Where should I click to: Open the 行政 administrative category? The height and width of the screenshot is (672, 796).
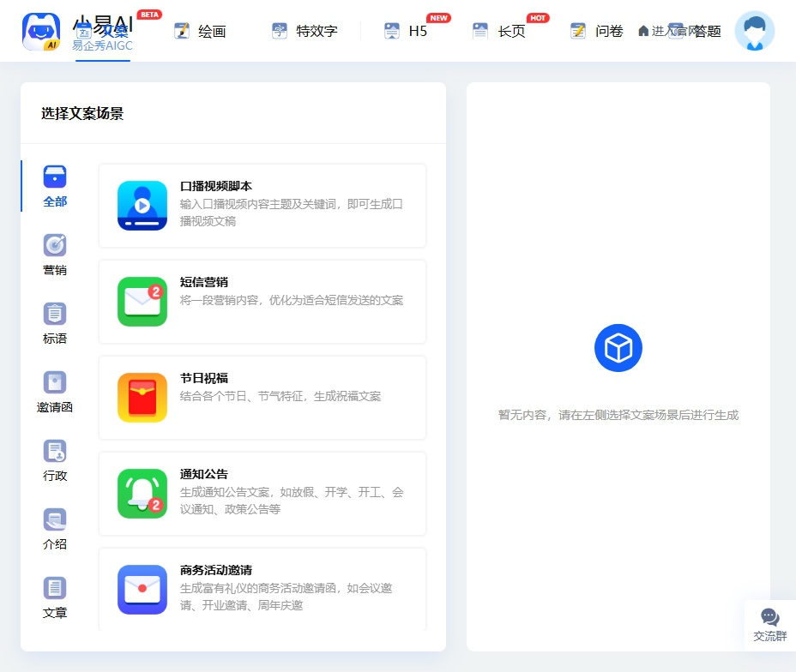54,460
